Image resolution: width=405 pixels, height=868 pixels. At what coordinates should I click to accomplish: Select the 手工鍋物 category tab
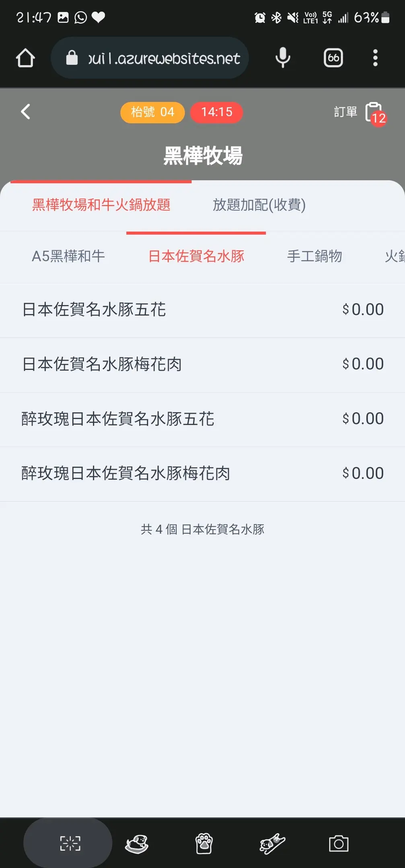315,256
